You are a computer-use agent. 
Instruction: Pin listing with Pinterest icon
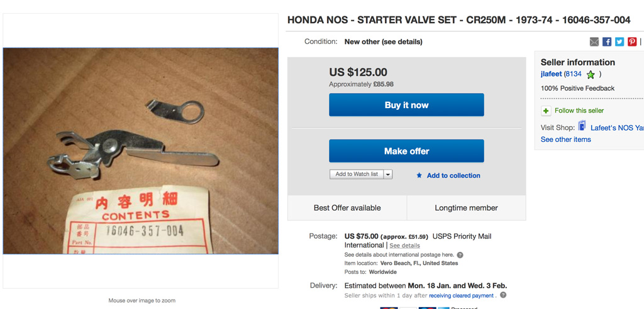coord(632,41)
